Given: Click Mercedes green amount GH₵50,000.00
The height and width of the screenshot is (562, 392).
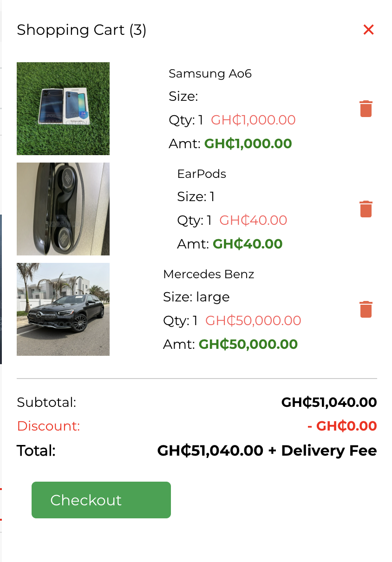Looking at the screenshot, I should [248, 344].
